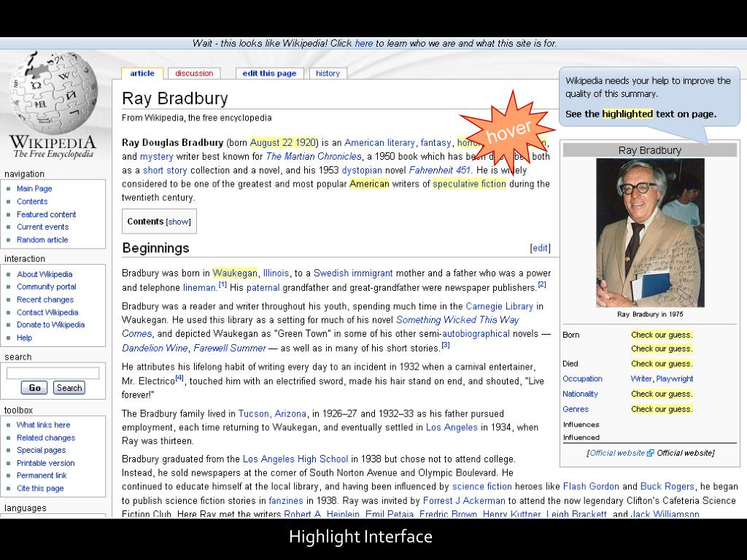This screenshot has width=747, height=560.
Task: Open Dandelion Wine link
Action: tap(155, 348)
